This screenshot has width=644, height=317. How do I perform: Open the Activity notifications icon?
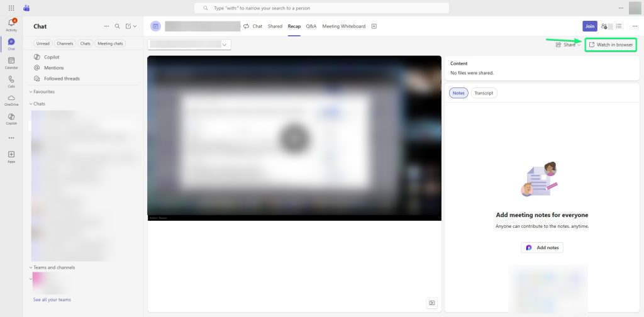[11, 24]
